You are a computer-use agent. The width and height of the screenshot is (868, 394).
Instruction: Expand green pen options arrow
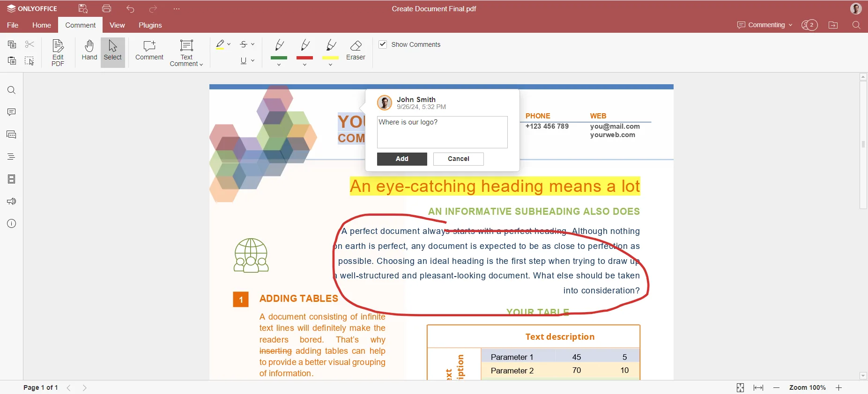(x=279, y=65)
